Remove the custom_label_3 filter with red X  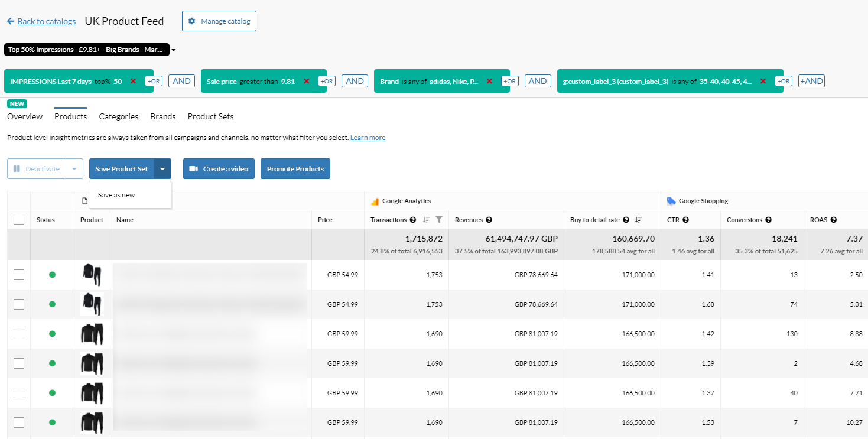[x=763, y=81]
